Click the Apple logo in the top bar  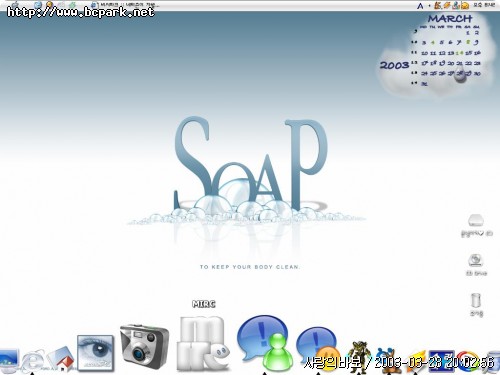click(x=16, y=5)
